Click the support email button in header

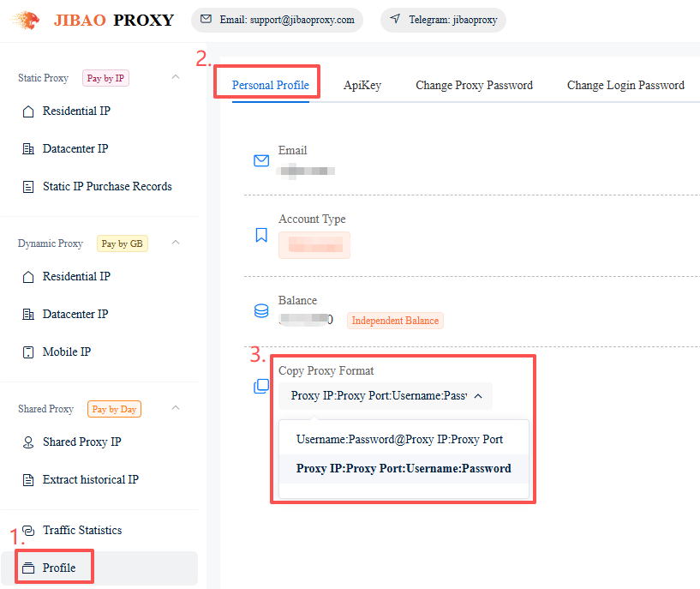tap(277, 20)
